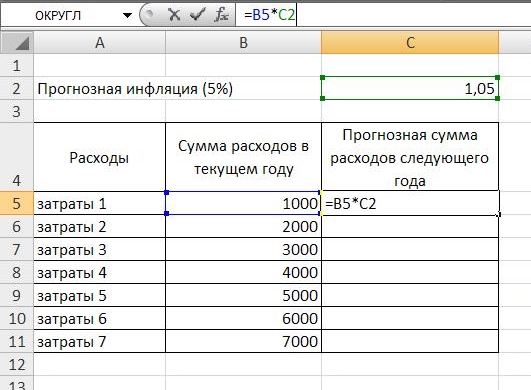Click cell B7 with value 3000
The width and height of the screenshot is (531, 390).
(x=243, y=250)
